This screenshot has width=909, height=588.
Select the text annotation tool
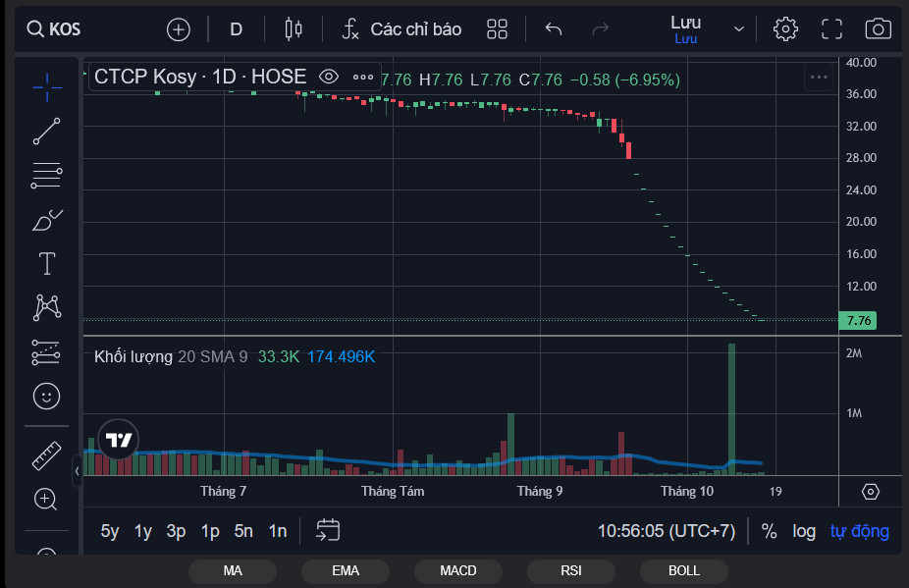click(x=47, y=263)
